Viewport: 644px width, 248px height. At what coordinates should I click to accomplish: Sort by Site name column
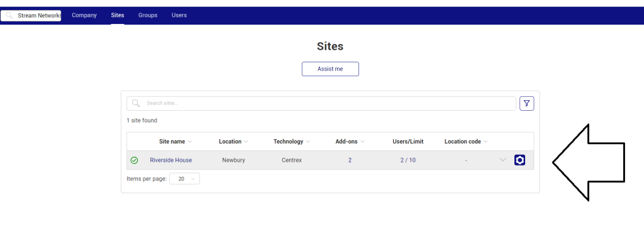click(x=175, y=142)
